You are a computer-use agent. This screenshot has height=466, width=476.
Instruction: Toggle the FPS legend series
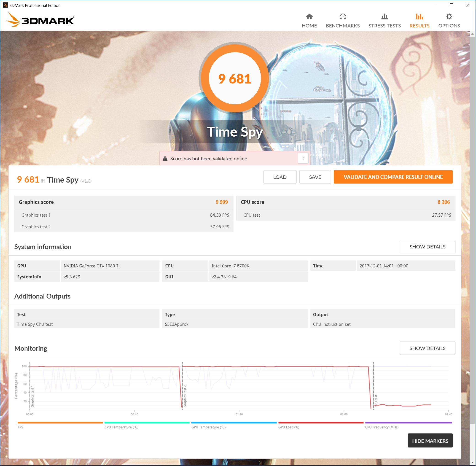[21, 427]
